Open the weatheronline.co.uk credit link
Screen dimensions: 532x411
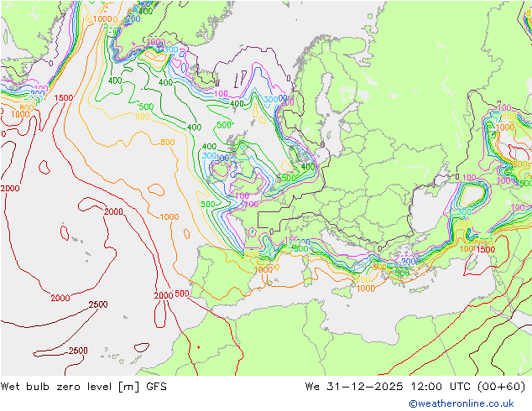pos(462,403)
